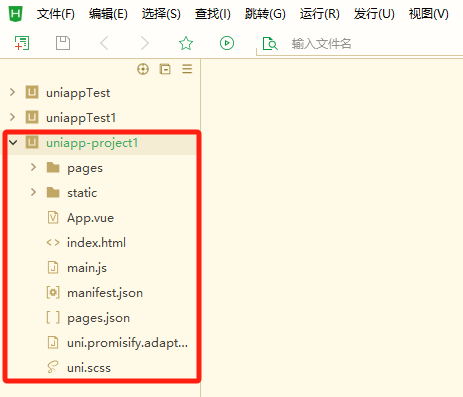Click the file search magnifier icon

pyautogui.click(x=270, y=44)
